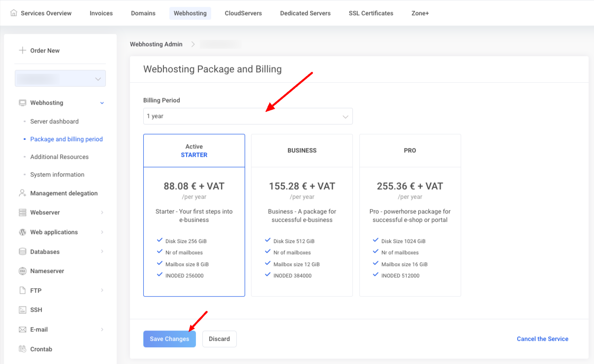Click the Cancel the Service link

pyautogui.click(x=542, y=339)
